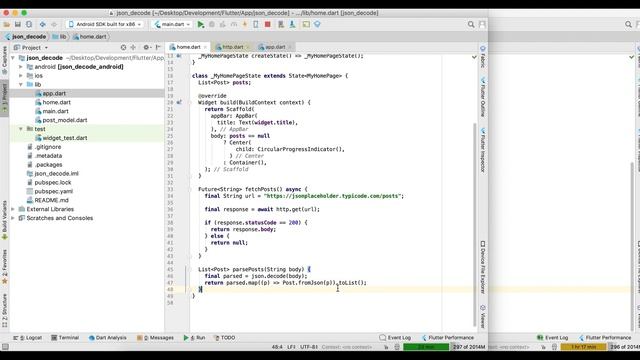Click the Project panel gear settings icon
Screen dimensions: 640x360
[146, 48]
